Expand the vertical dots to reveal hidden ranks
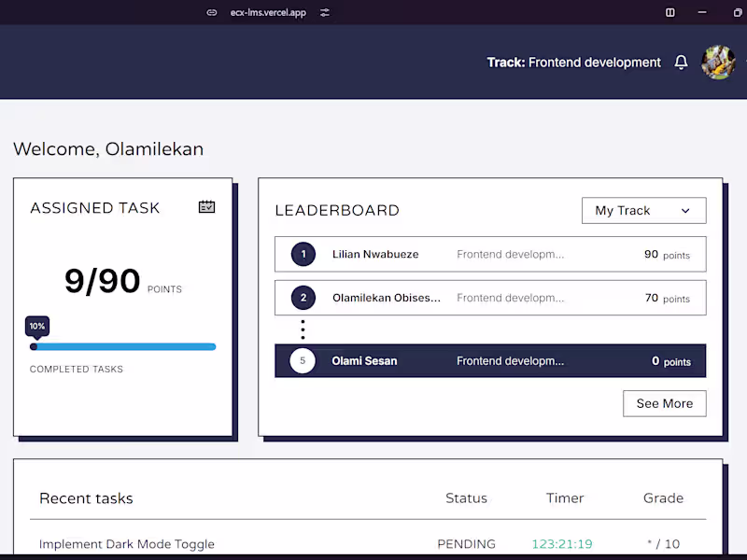Viewport: 747px width, 560px height. click(x=303, y=329)
